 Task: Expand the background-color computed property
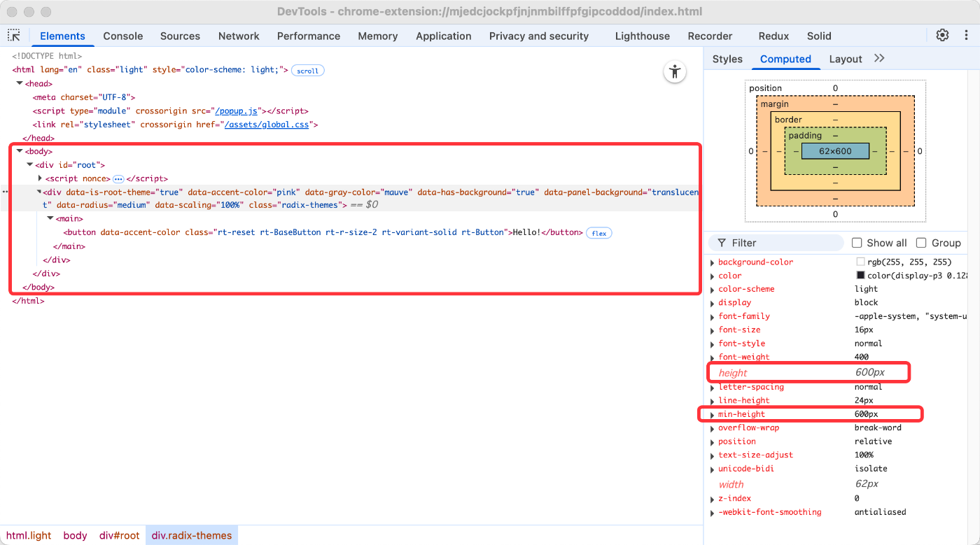(x=712, y=262)
